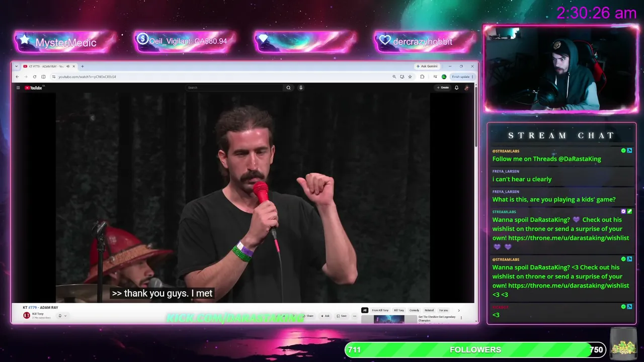Select the Kill Tony filter chip

pos(399,310)
